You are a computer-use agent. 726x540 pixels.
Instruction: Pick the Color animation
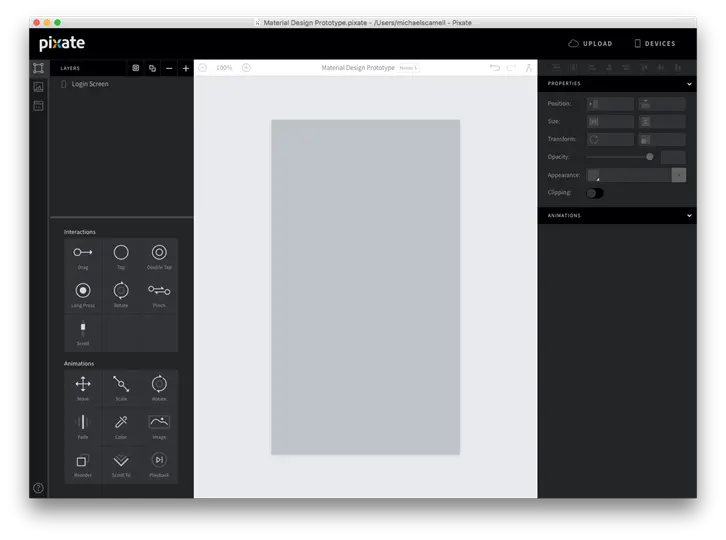coord(121,427)
